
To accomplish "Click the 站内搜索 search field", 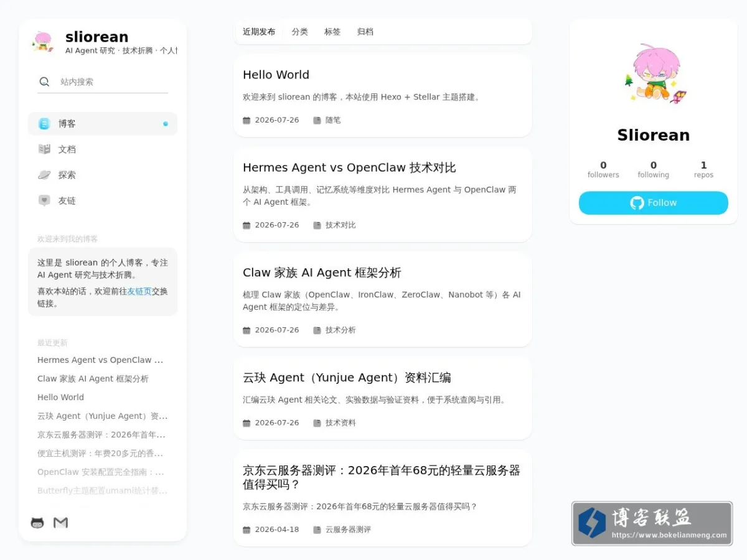I will [103, 82].
